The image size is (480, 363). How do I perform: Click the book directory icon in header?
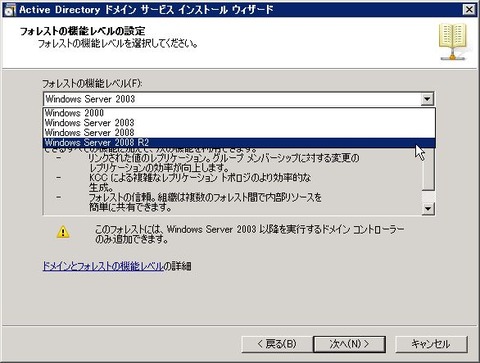[x=452, y=42]
